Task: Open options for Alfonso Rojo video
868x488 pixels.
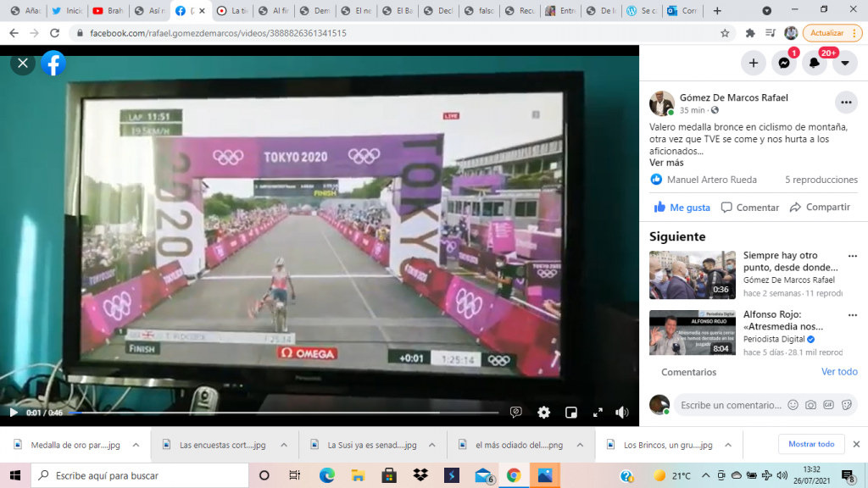Action: click(x=853, y=315)
